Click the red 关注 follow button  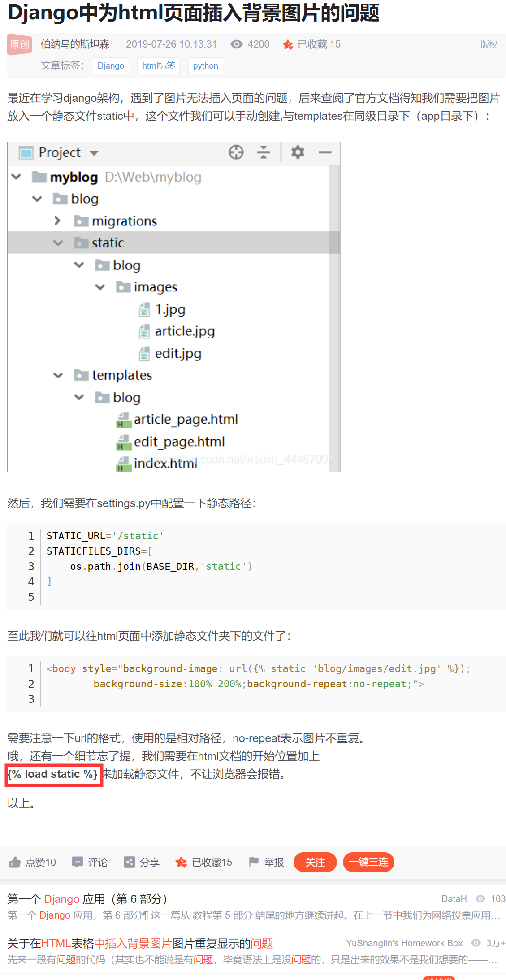(315, 862)
